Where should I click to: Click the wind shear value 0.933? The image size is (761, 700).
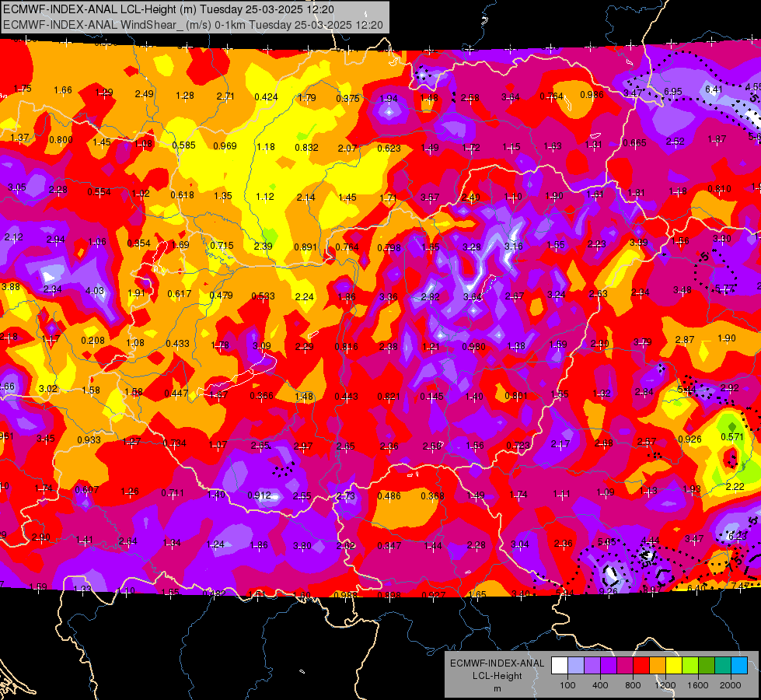point(89,440)
